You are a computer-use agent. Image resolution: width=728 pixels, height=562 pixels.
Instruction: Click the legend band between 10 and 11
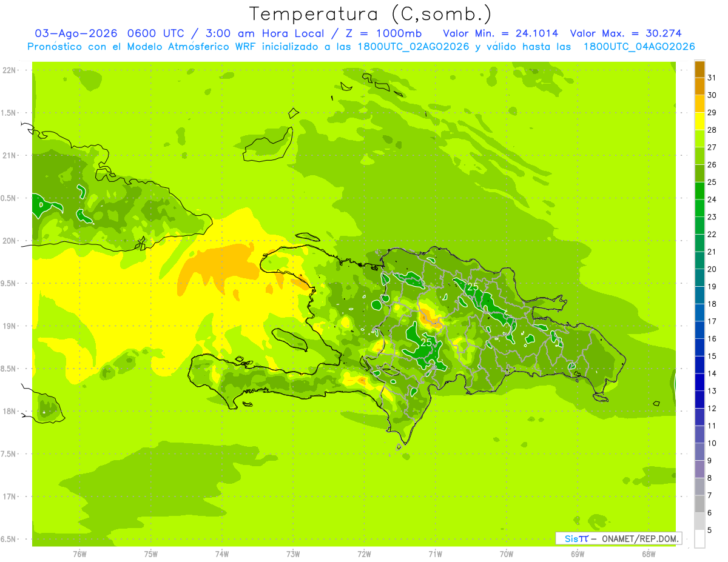coord(699,434)
